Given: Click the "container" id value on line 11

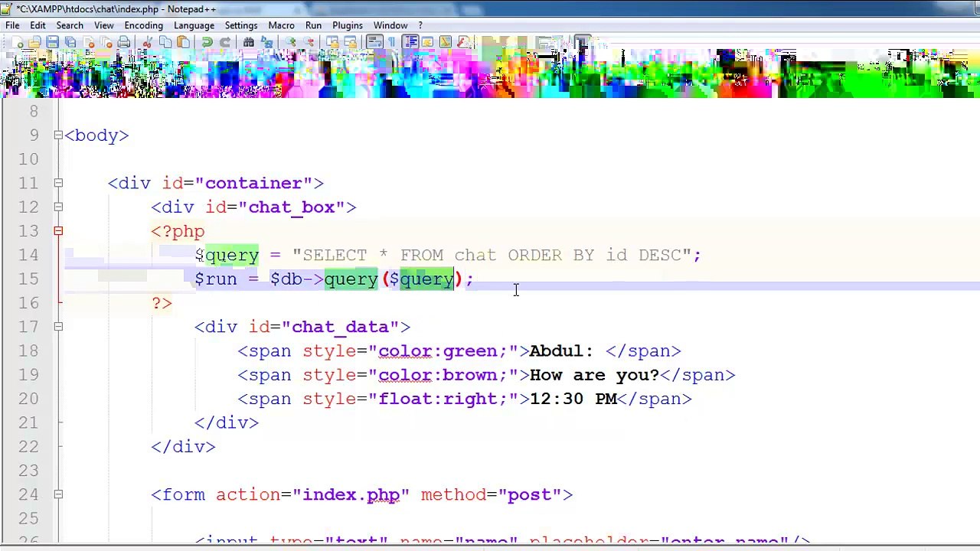Looking at the screenshot, I should point(254,183).
